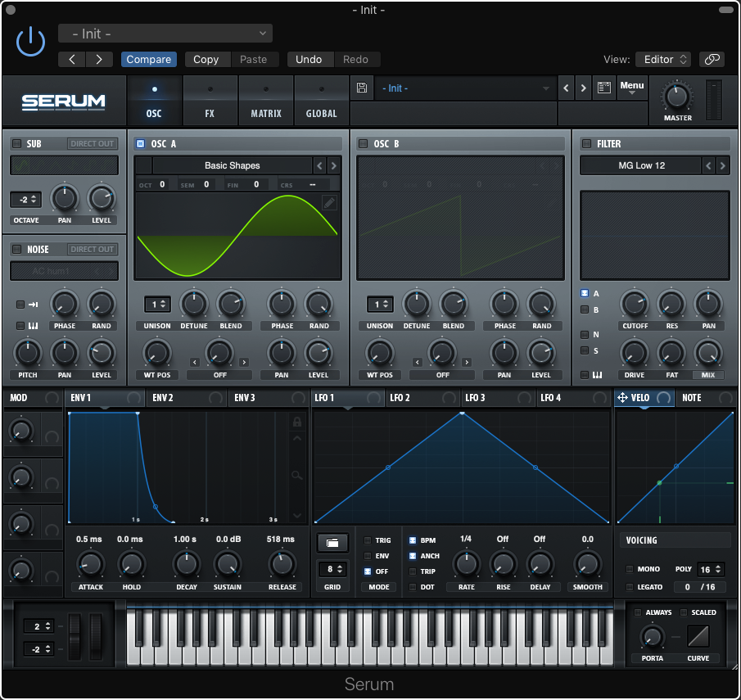Click OSC A next warp mode arrow
The image size is (741, 700).
pos(244,363)
